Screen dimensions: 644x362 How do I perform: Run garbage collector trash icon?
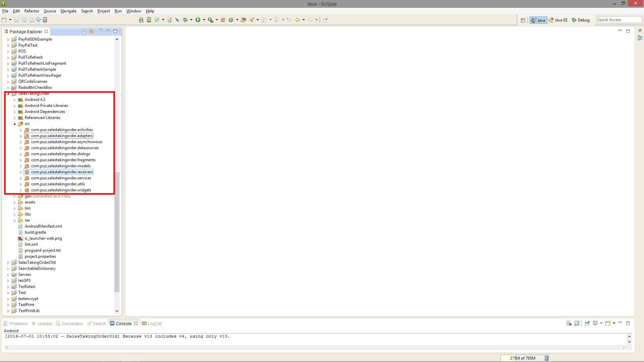click(x=547, y=358)
